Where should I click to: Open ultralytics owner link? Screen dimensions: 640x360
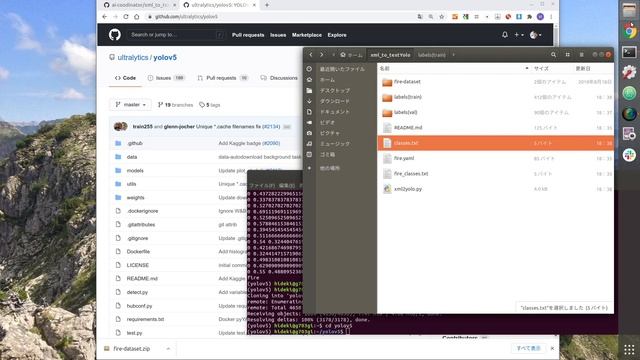pos(133,58)
